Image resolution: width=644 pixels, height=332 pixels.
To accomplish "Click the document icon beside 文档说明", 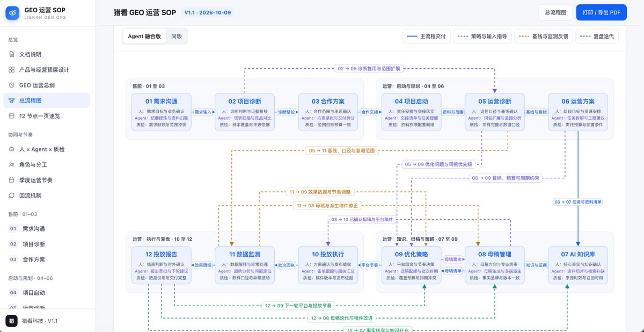I will coord(12,54).
